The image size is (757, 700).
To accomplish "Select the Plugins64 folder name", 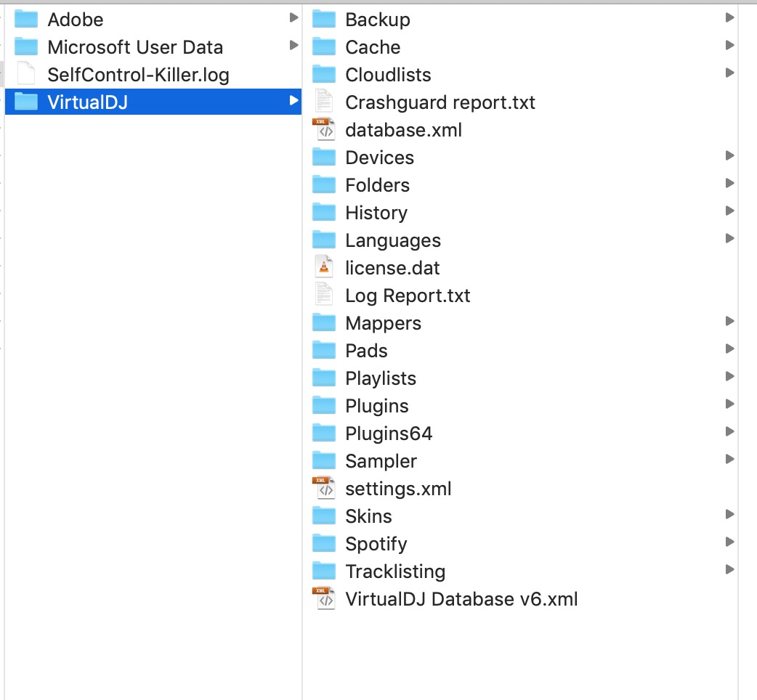I will click(389, 434).
